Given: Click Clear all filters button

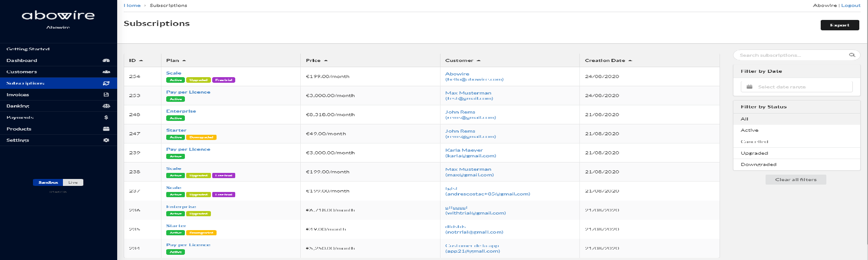Looking at the screenshot, I should pos(796,180).
